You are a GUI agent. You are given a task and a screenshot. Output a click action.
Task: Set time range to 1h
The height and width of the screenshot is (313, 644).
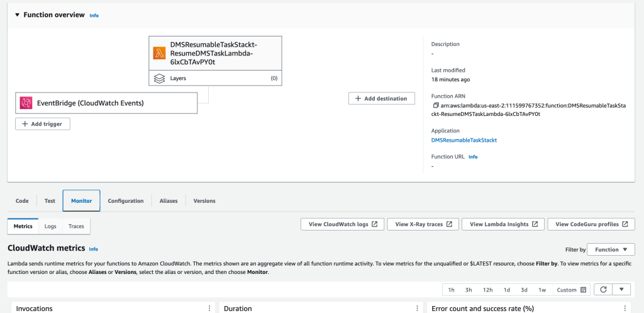451,290
